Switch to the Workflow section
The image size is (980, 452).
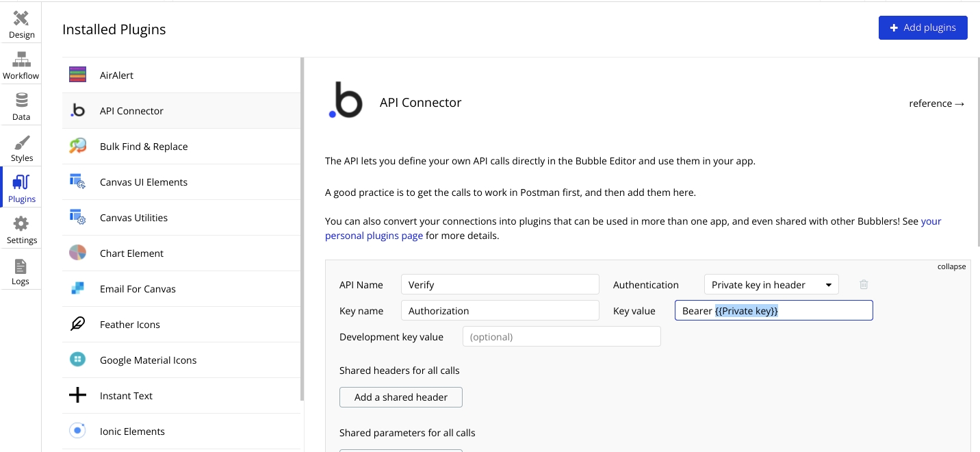pos(21,66)
